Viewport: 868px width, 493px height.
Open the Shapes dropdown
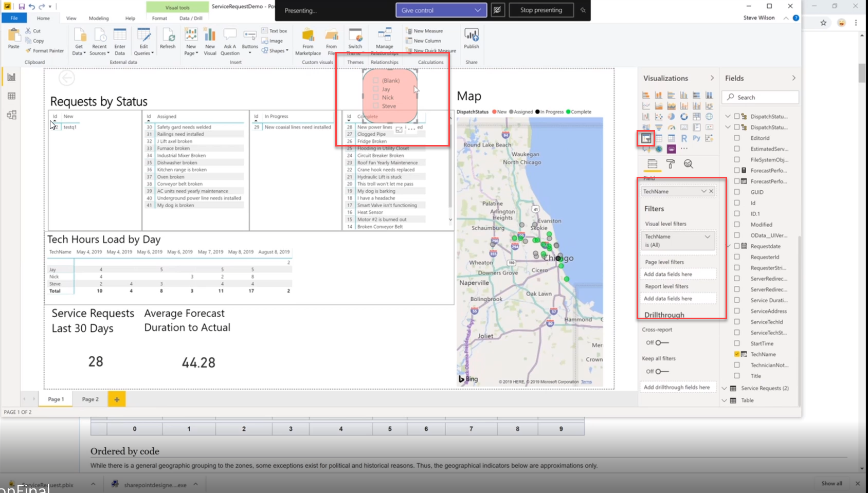[x=275, y=50]
